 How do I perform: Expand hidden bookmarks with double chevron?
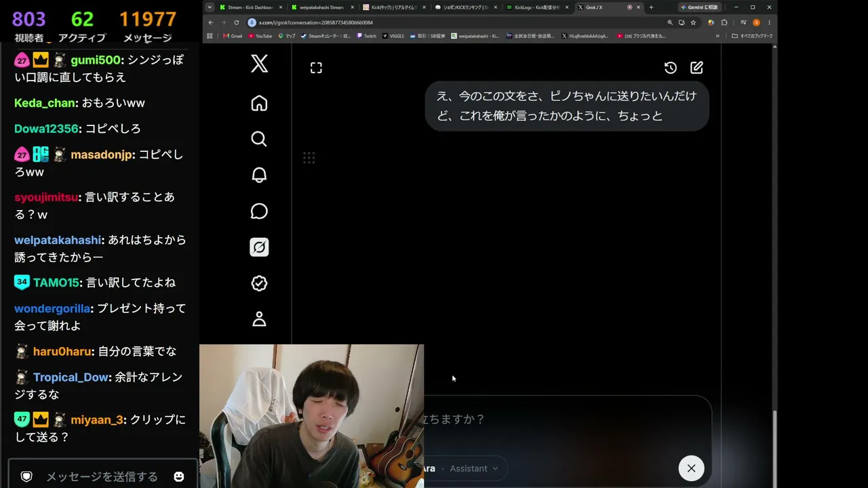[717, 36]
